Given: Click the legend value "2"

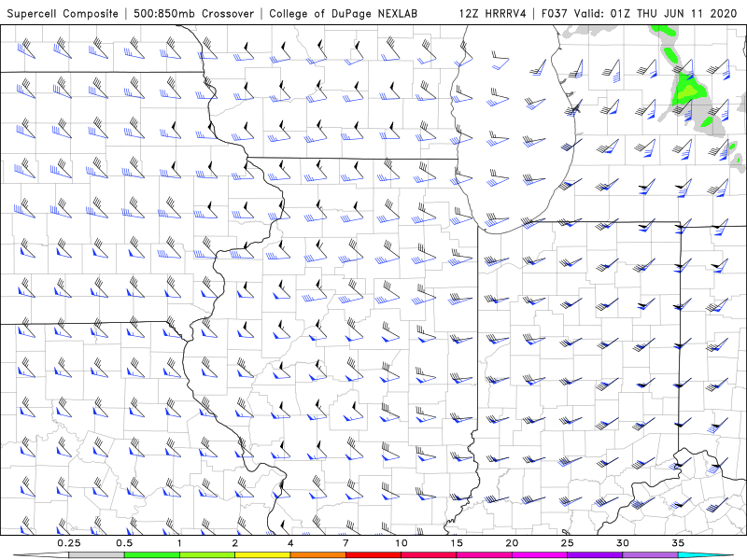Looking at the screenshot, I should pyautogui.click(x=235, y=543).
